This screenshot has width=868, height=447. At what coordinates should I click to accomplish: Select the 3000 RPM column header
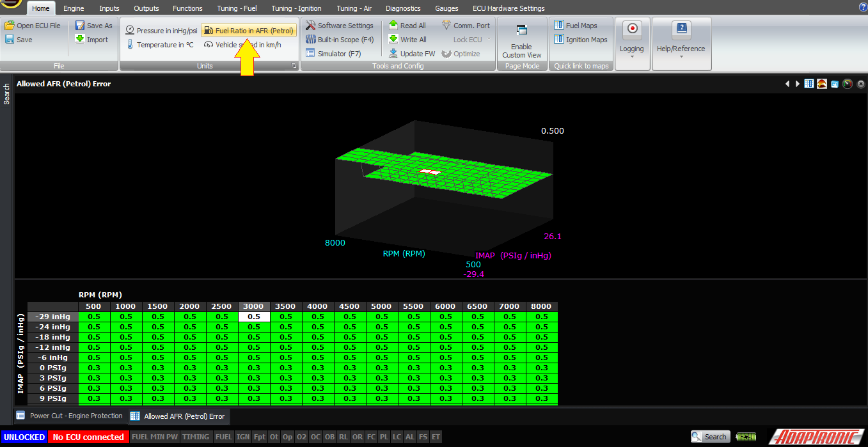pos(254,306)
